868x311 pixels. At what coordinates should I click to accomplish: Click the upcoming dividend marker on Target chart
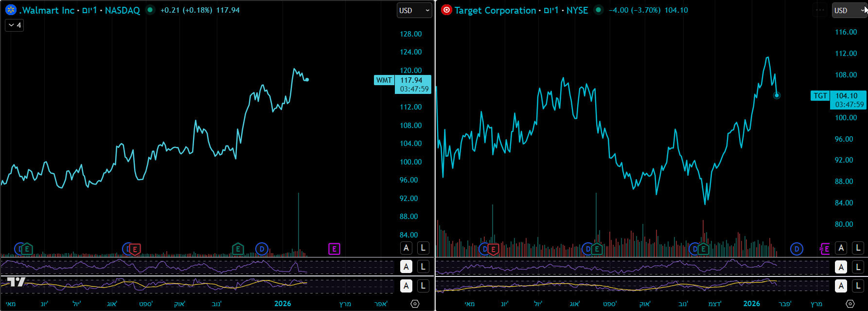coord(796,249)
